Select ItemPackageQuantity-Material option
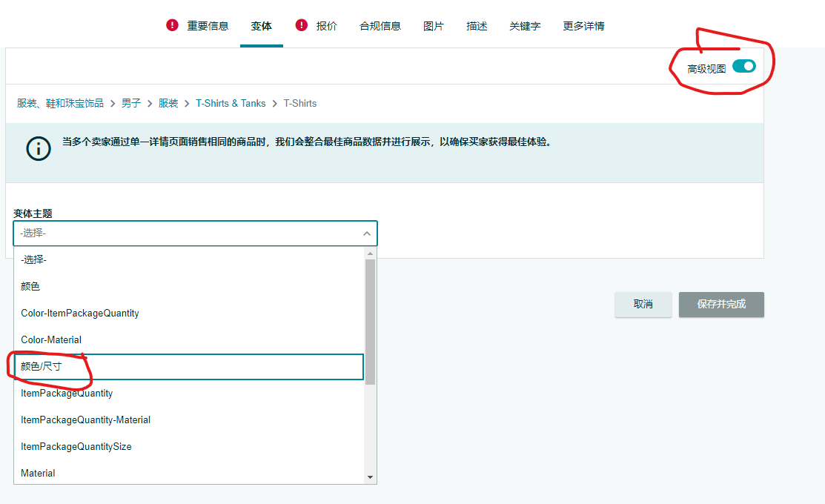 pos(189,420)
